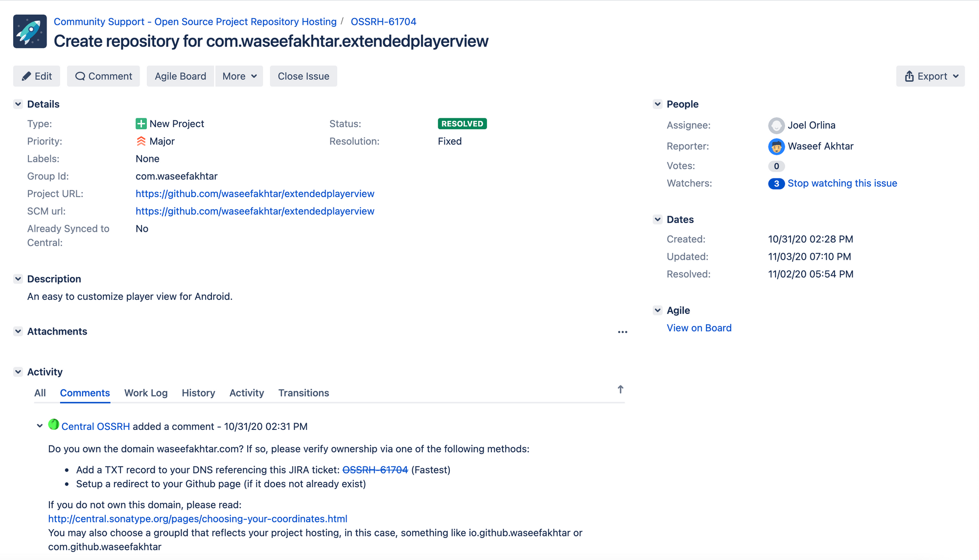Image resolution: width=979 pixels, height=560 pixels.
Task: Collapse the Details section
Action: [18, 104]
